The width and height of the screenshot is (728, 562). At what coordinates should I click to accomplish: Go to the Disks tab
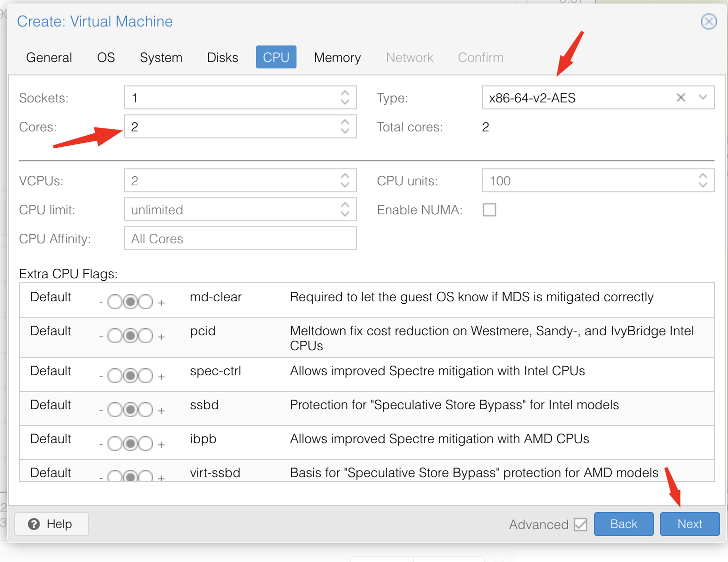pos(222,57)
